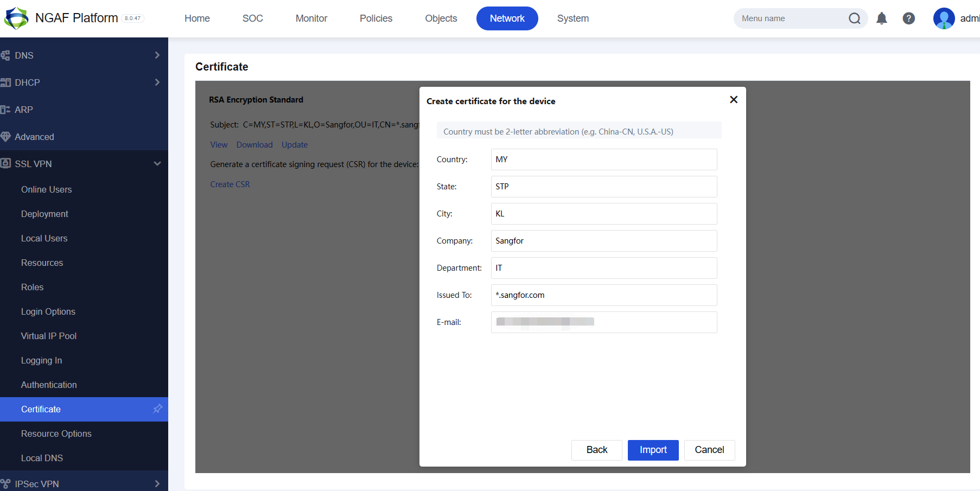This screenshot has height=491, width=980.
Task: Expand the IPSec VPN section
Action: 157,483
